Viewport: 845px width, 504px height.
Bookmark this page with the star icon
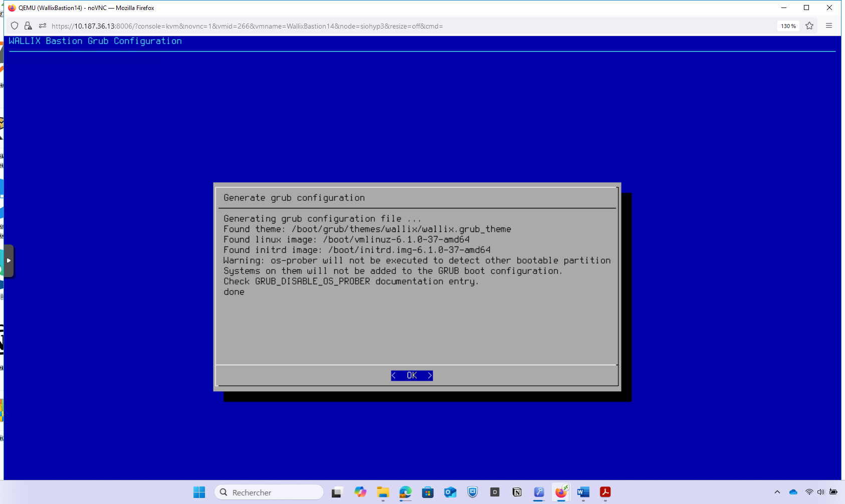pos(809,26)
